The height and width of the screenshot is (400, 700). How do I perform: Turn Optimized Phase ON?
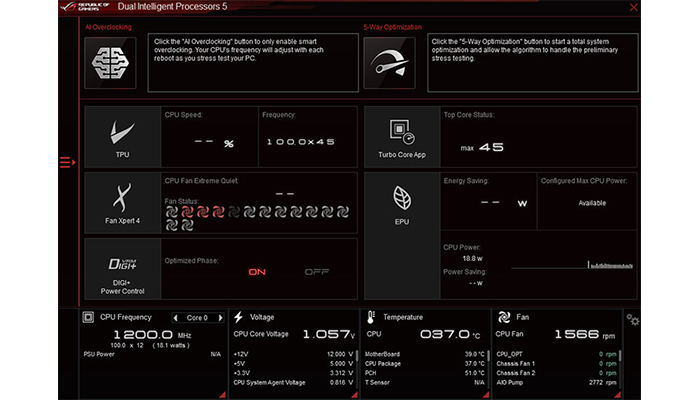(257, 272)
